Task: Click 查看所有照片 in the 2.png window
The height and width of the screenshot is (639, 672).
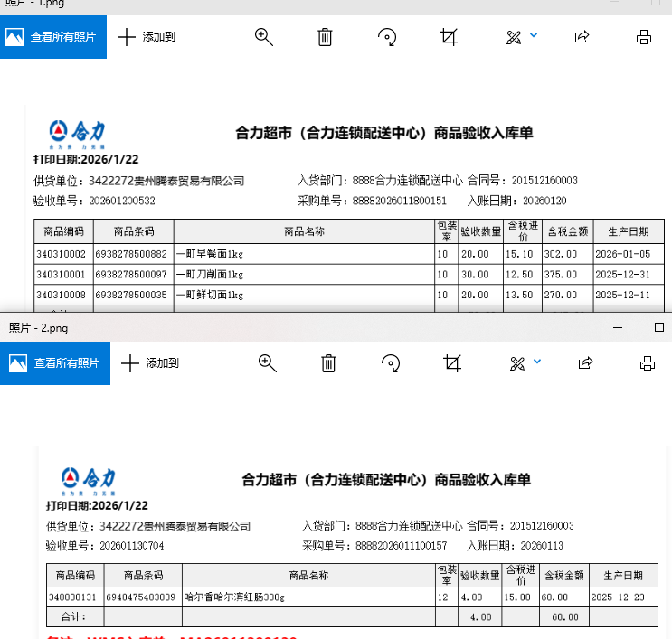Action: click(55, 363)
